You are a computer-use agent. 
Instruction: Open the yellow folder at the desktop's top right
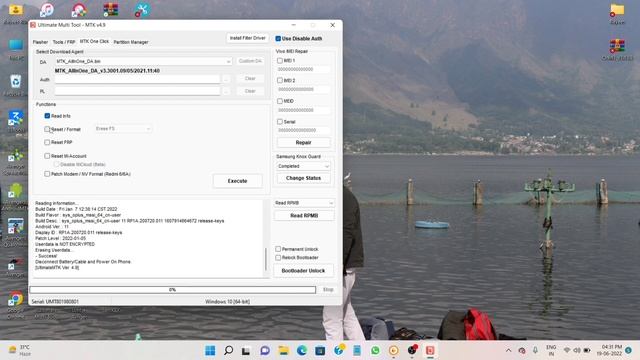coord(617,10)
